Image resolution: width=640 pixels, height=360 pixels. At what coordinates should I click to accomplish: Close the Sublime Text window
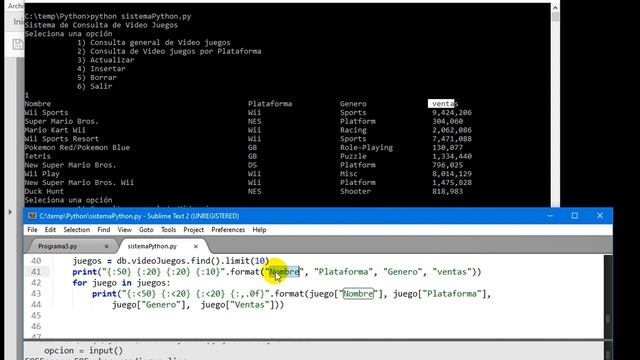point(600,216)
